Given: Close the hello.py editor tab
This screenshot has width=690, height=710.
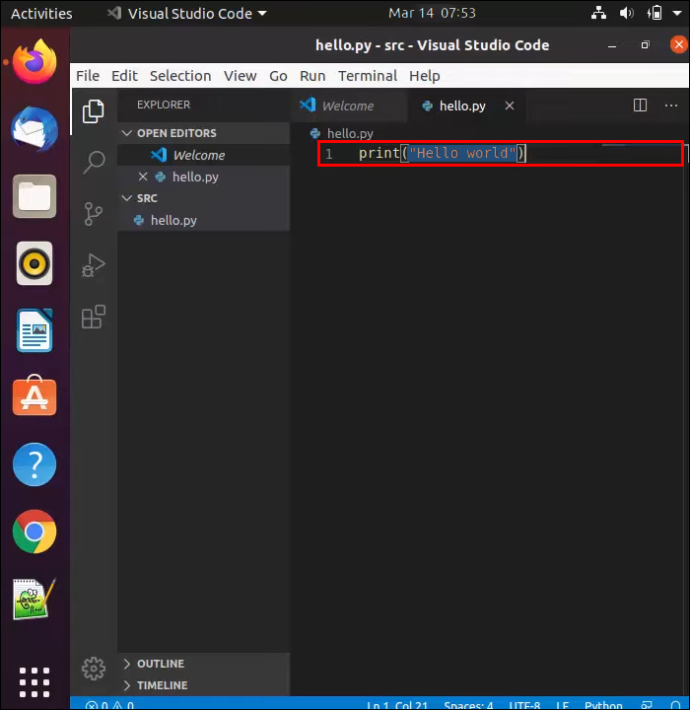Looking at the screenshot, I should click(509, 106).
